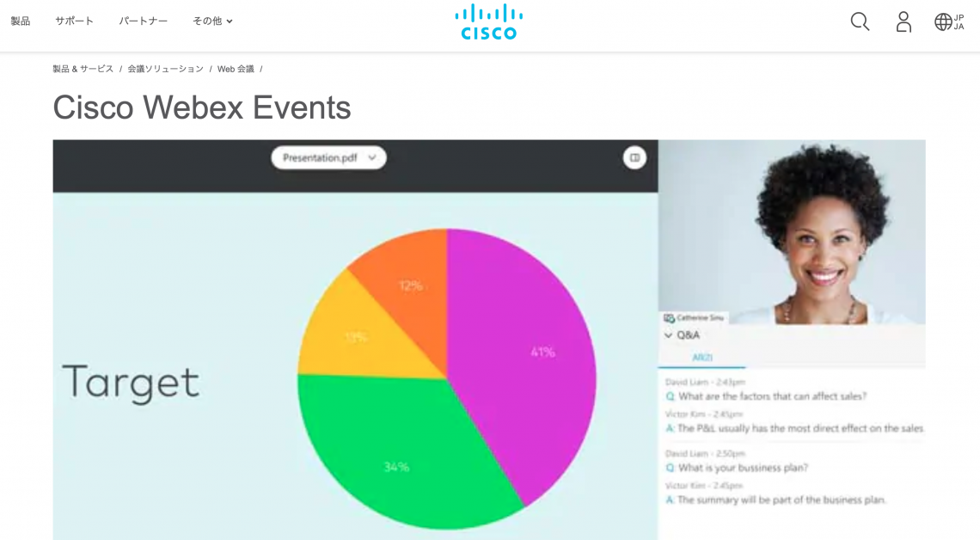Collapse the Q&A panel chevron
The height and width of the screenshot is (540, 980).
[x=668, y=335]
